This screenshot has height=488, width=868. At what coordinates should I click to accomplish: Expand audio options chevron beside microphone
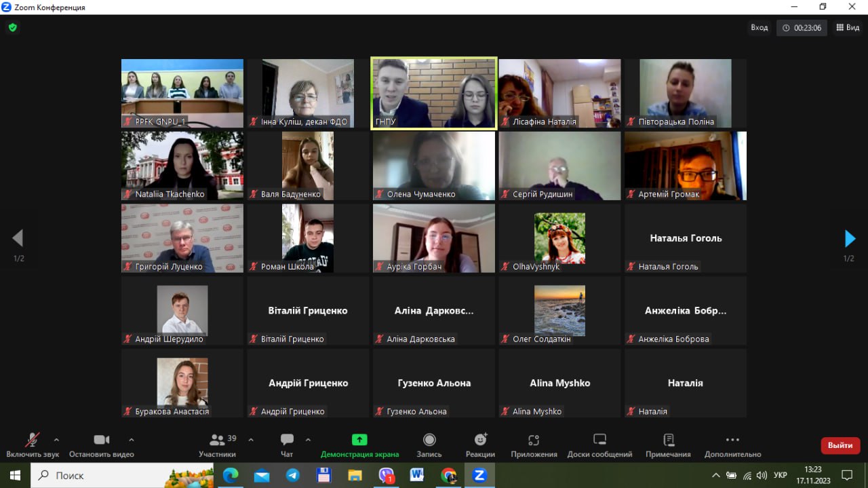tap(56, 439)
